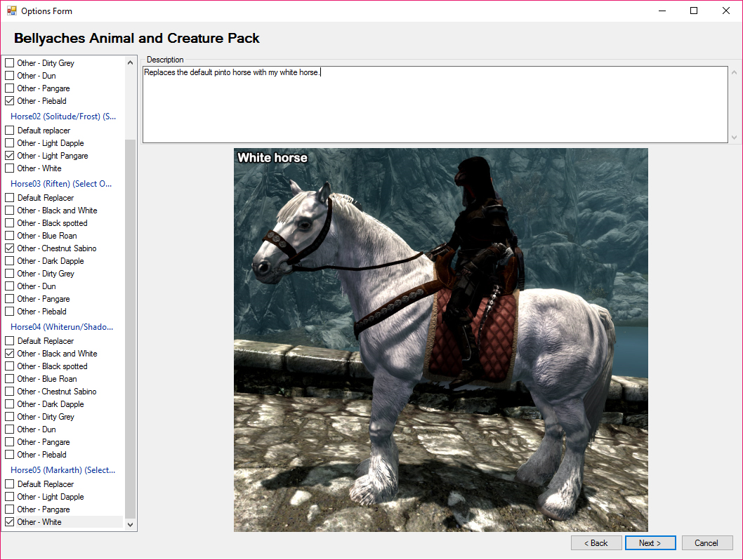The image size is (743, 560).
Task: Check 'Other - Piebald' under Horse03
Action: click(9, 312)
